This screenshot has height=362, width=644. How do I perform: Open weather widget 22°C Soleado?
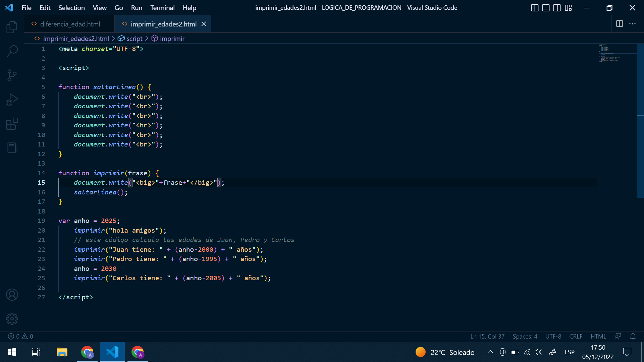click(x=445, y=352)
